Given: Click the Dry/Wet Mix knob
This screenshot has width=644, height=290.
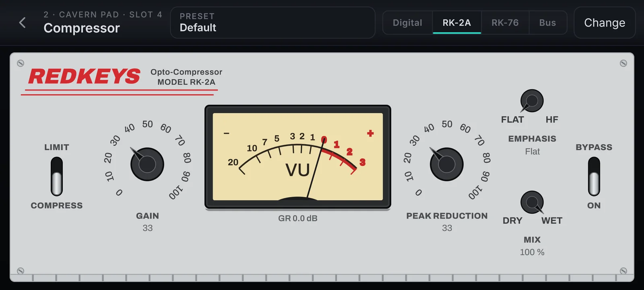Looking at the screenshot, I should [532, 202].
